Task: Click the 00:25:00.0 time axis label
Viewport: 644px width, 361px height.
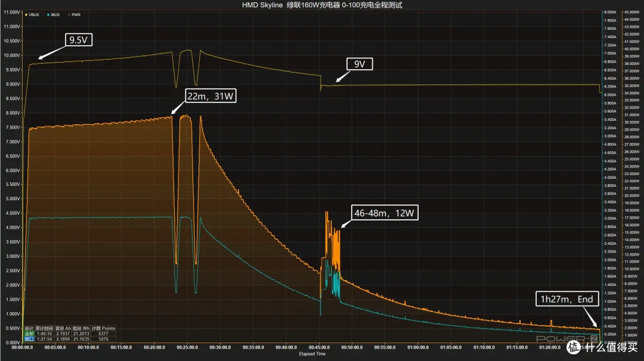Action: pyautogui.click(x=187, y=347)
